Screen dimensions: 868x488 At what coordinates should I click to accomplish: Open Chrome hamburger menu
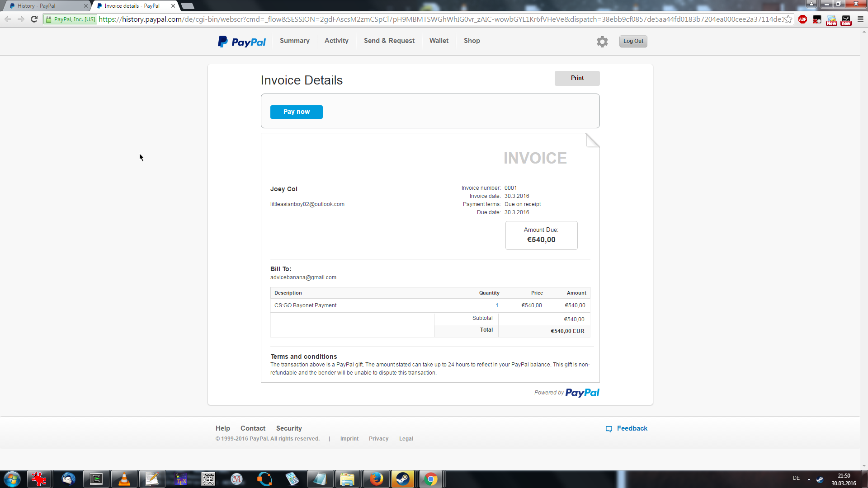pos(860,19)
